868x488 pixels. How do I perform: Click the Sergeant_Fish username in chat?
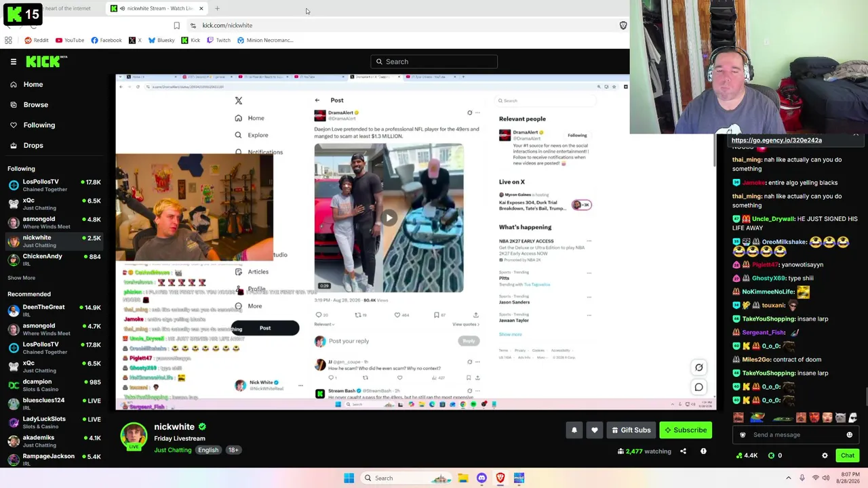[x=764, y=332]
